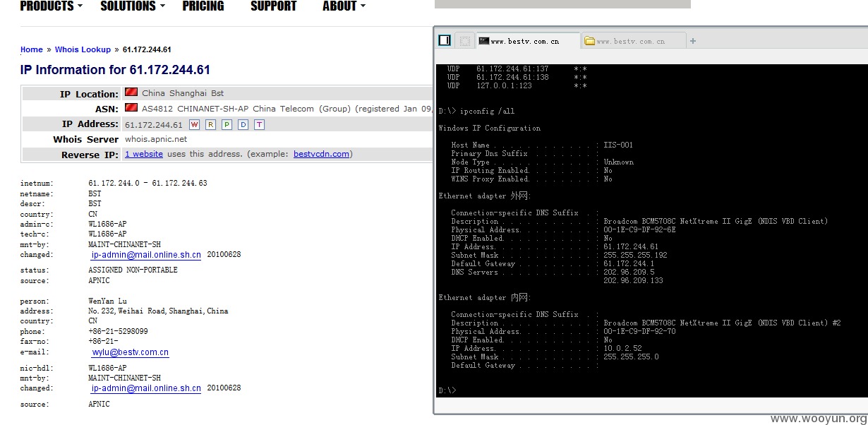868x425 pixels.
Task: Click the panel layout icon left of the tabs
Action: [445, 40]
